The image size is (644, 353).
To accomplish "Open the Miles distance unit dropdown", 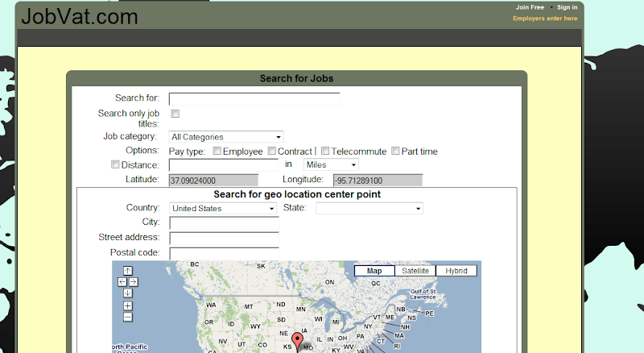I will [331, 164].
